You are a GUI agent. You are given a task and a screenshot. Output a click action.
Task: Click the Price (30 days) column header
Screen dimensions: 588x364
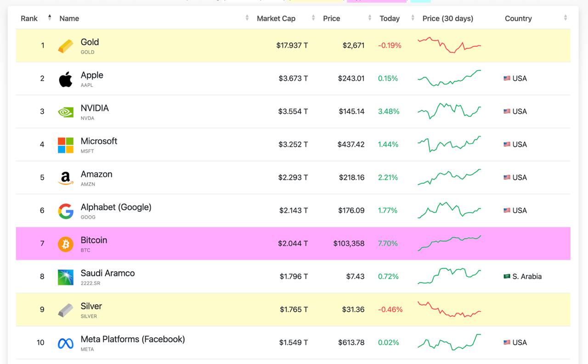pyautogui.click(x=448, y=18)
